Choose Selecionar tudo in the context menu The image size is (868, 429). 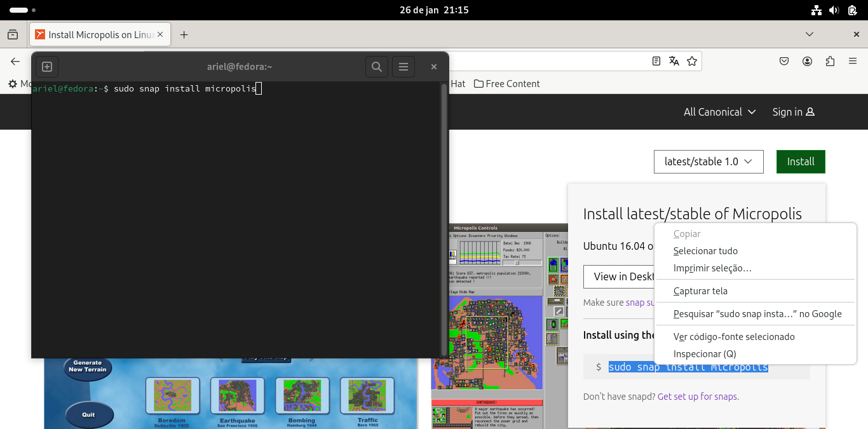[x=705, y=250]
